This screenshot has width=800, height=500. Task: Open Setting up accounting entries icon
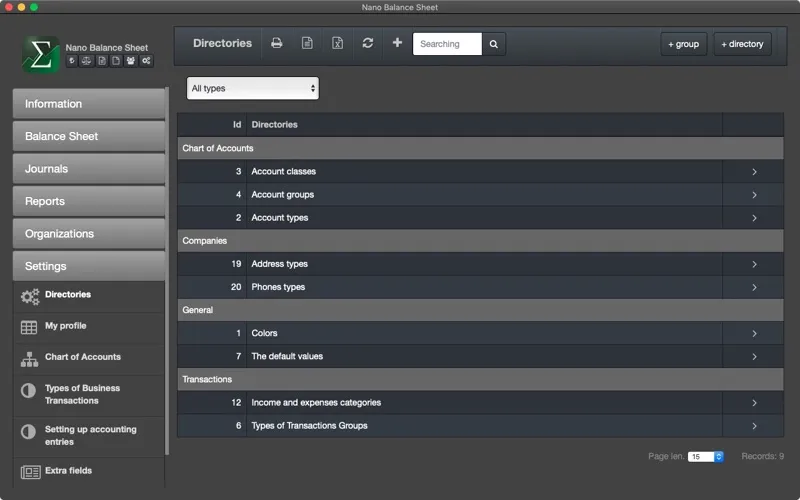(x=29, y=432)
